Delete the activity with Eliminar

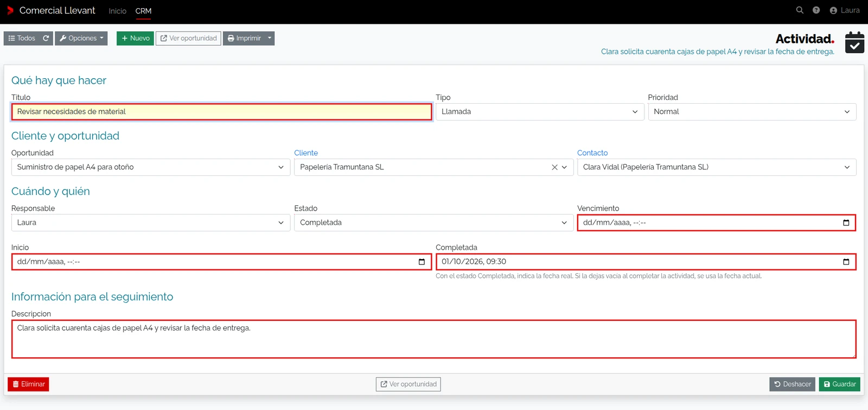[28, 384]
